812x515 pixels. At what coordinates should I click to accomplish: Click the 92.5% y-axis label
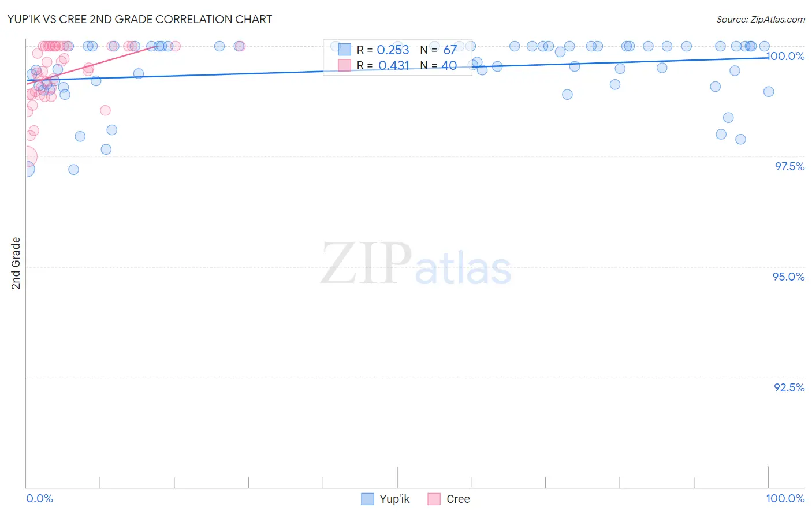click(789, 387)
